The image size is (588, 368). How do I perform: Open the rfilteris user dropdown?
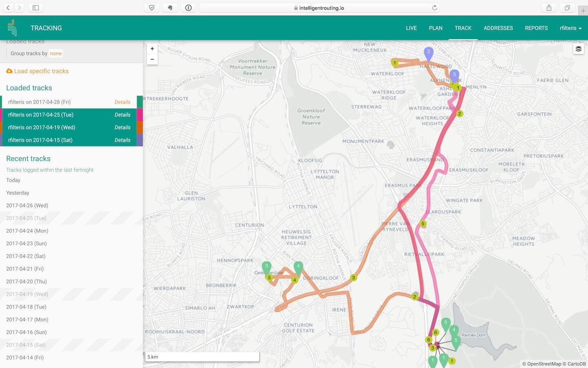[570, 28]
